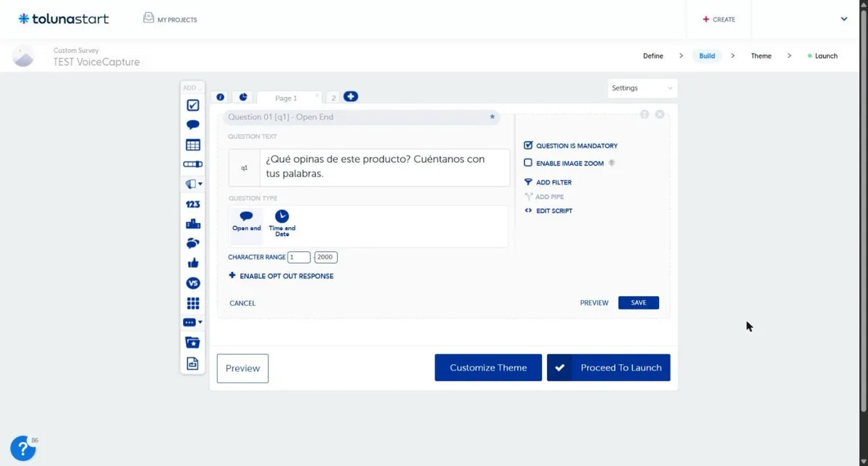Go to the Build step
The image size is (868, 466).
[x=707, y=56]
